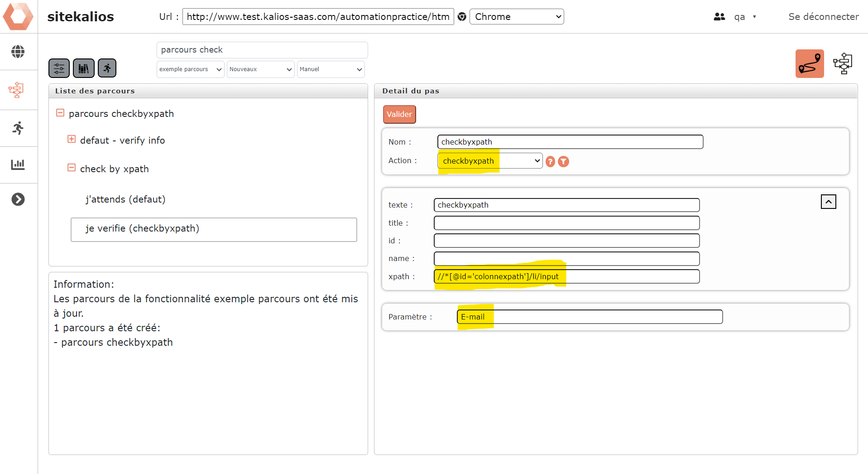Click the globe icon in the sidebar
This screenshot has height=474, width=868.
click(18, 52)
